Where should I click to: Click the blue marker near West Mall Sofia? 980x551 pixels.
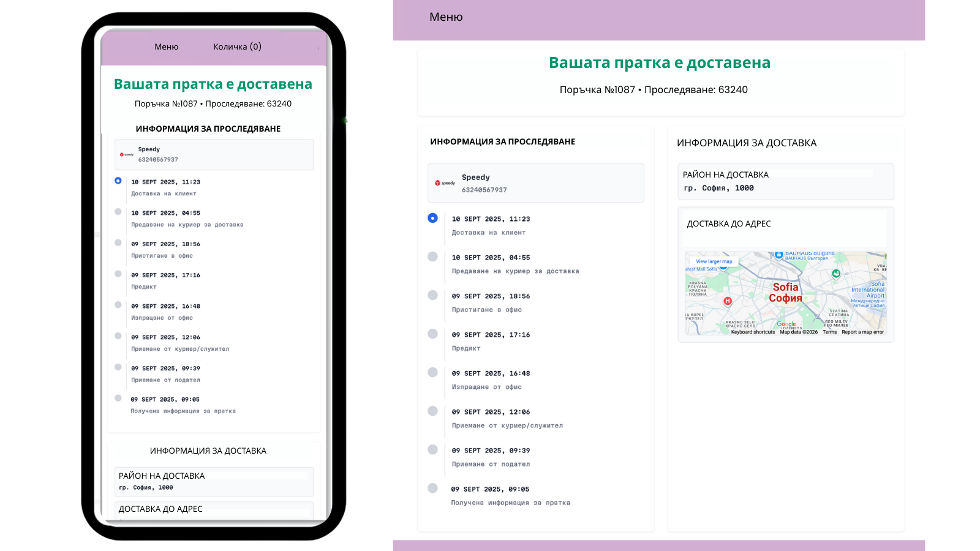(x=723, y=267)
